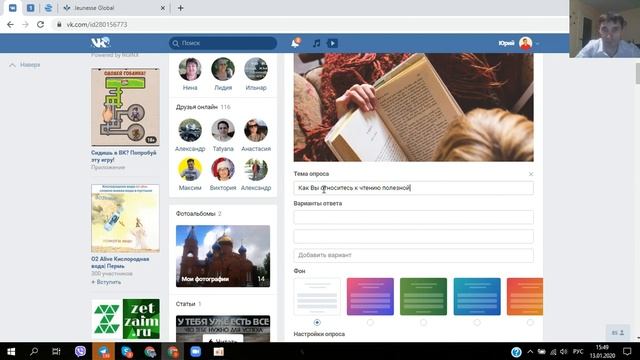
Task: Reload the page with refresh icon
Action: 40,24
